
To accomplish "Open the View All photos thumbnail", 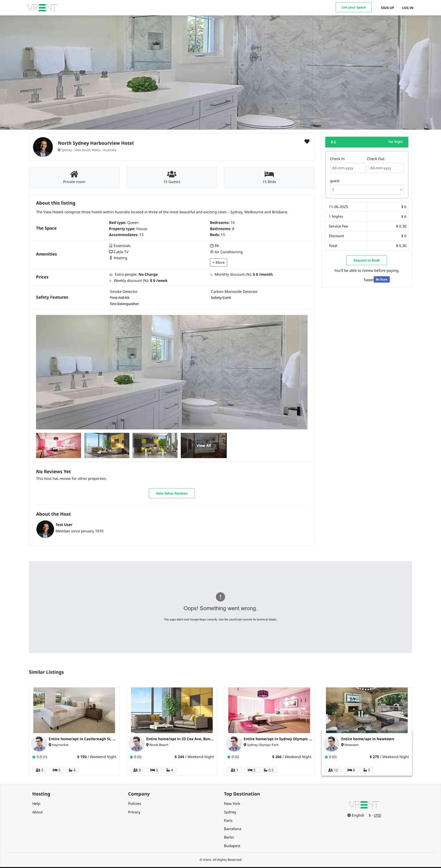I will click(x=203, y=445).
